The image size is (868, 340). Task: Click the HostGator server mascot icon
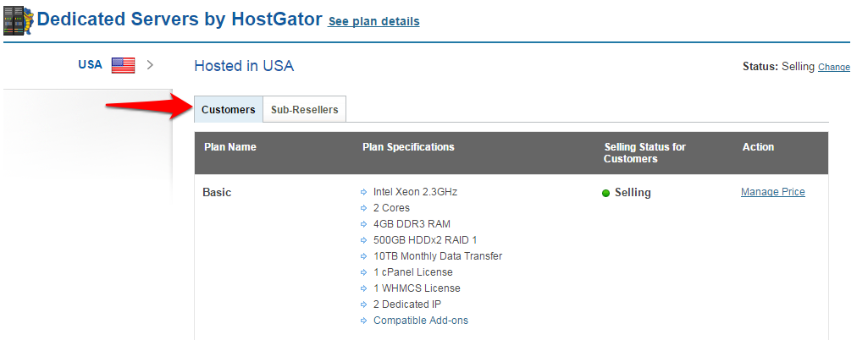pos(19,20)
